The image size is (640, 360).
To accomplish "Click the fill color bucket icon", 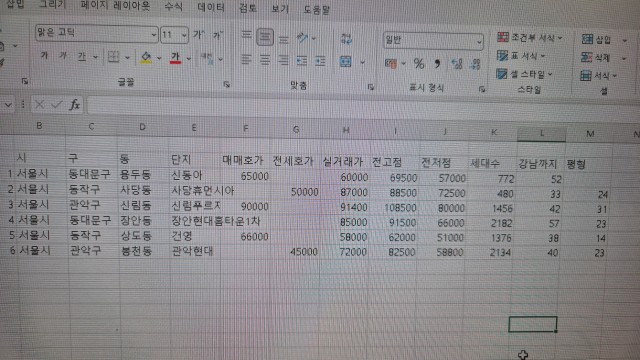I will click(x=146, y=58).
